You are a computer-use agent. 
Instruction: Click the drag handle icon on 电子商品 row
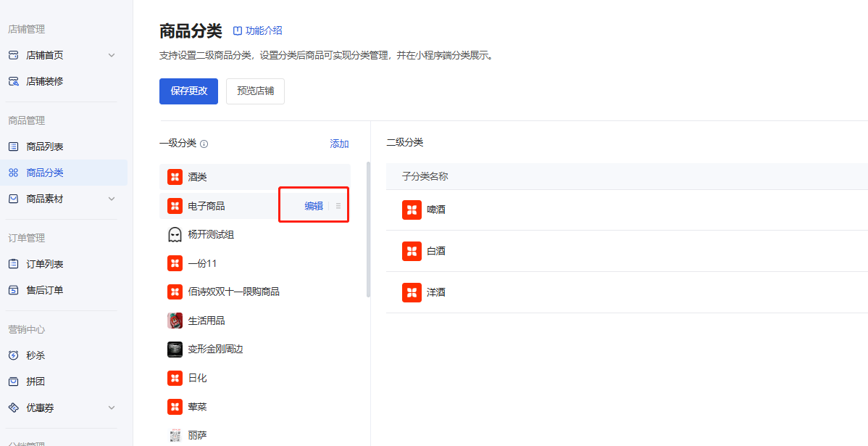(338, 206)
